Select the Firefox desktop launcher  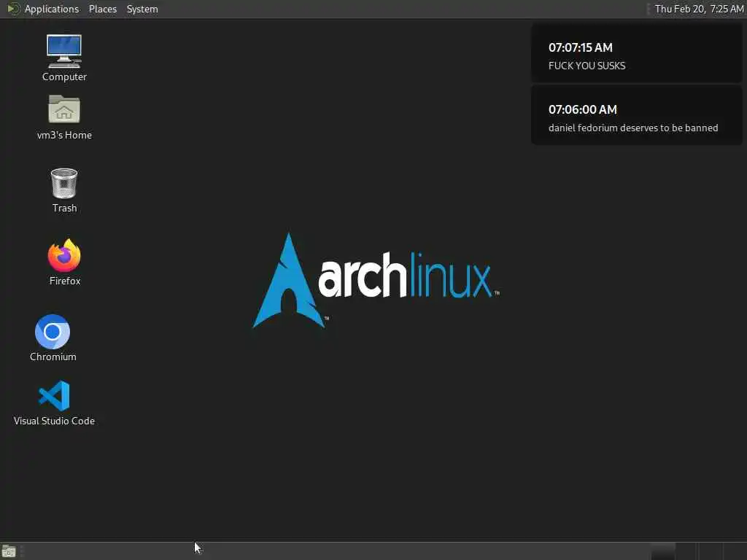[64, 262]
